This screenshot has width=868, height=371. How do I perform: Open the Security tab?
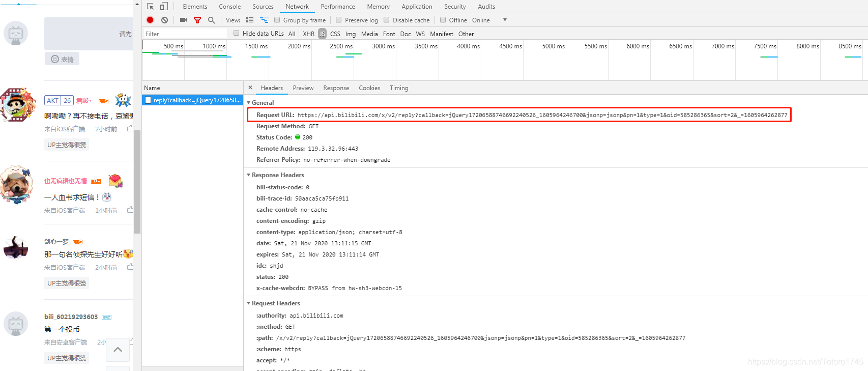455,7
